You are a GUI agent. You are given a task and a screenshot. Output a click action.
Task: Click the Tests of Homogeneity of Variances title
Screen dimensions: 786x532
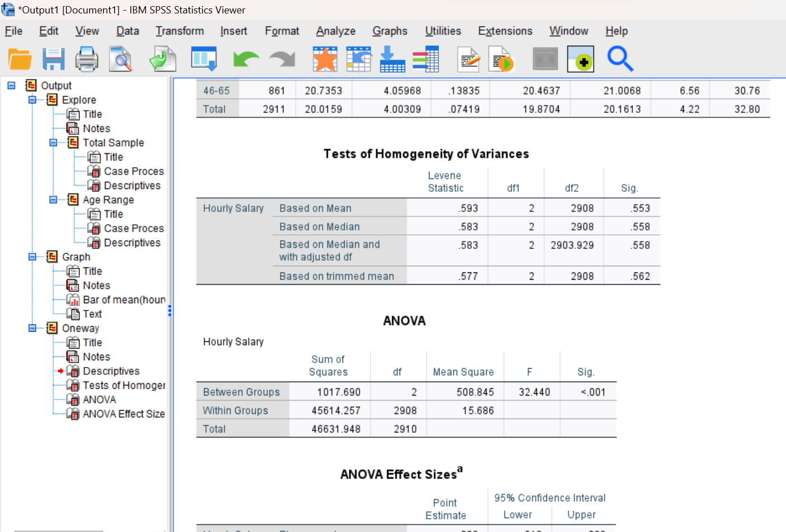click(426, 154)
